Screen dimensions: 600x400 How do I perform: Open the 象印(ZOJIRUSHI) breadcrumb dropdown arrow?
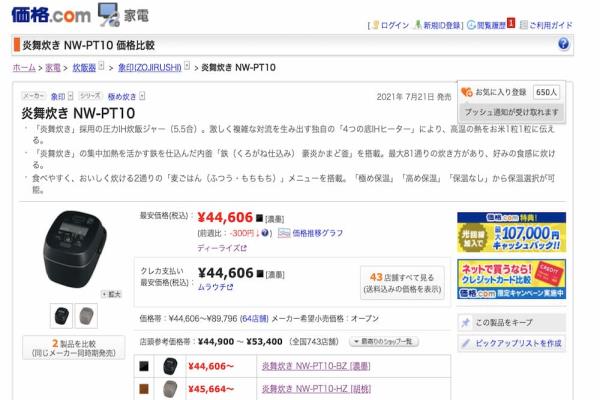(x=187, y=66)
